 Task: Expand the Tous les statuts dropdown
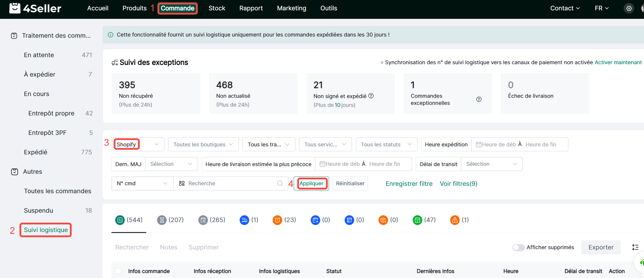click(x=386, y=144)
